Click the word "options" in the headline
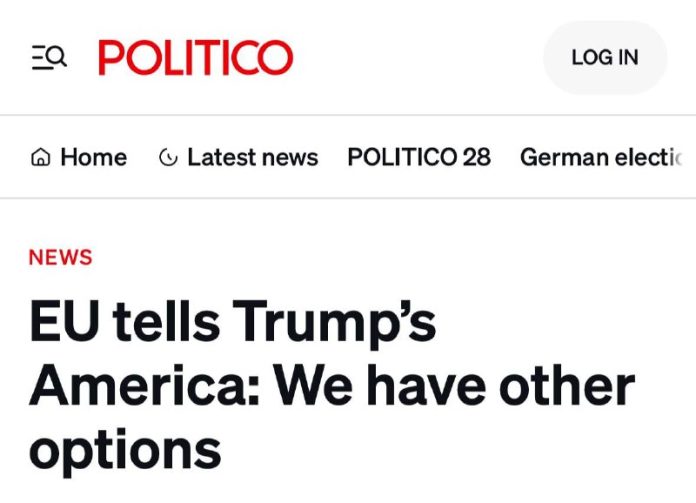 125,449
